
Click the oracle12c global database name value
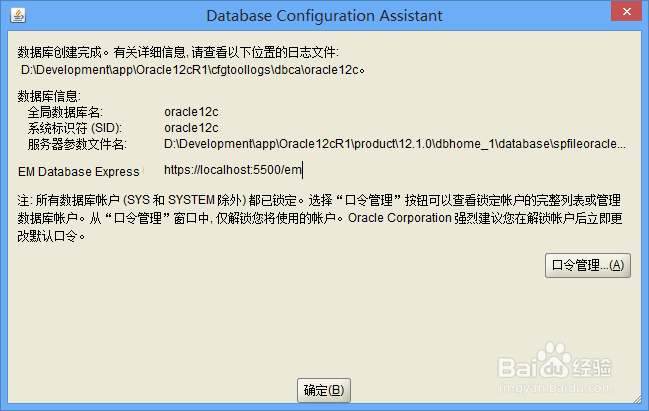pyautogui.click(x=191, y=112)
